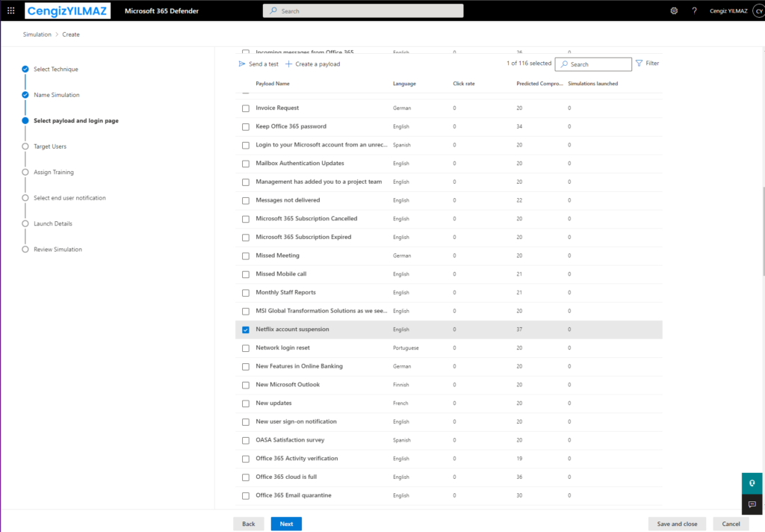Click the Predicted Compro... column header
The width and height of the screenshot is (765, 532).
tap(539, 84)
